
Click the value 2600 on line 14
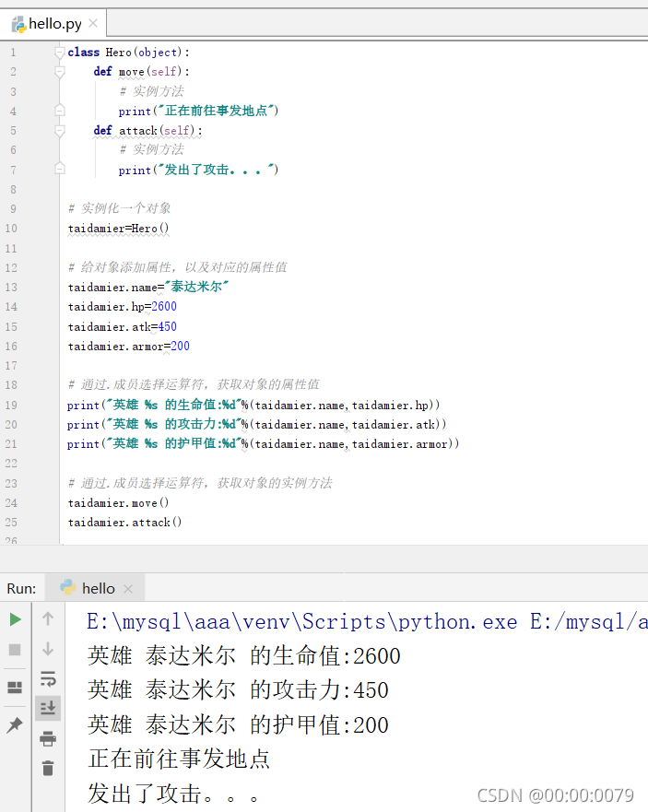pyautogui.click(x=164, y=307)
